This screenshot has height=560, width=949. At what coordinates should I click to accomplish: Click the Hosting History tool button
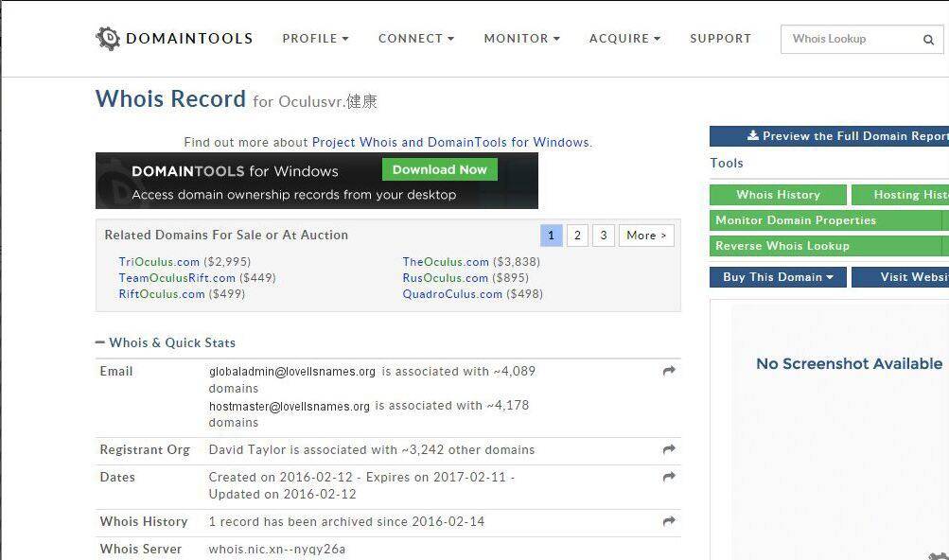pyautogui.click(x=900, y=195)
